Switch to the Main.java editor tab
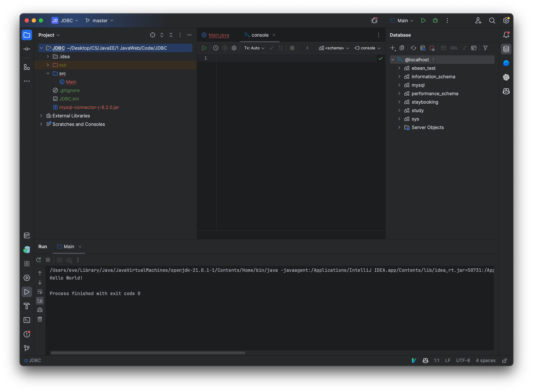 [x=218, y=35]
